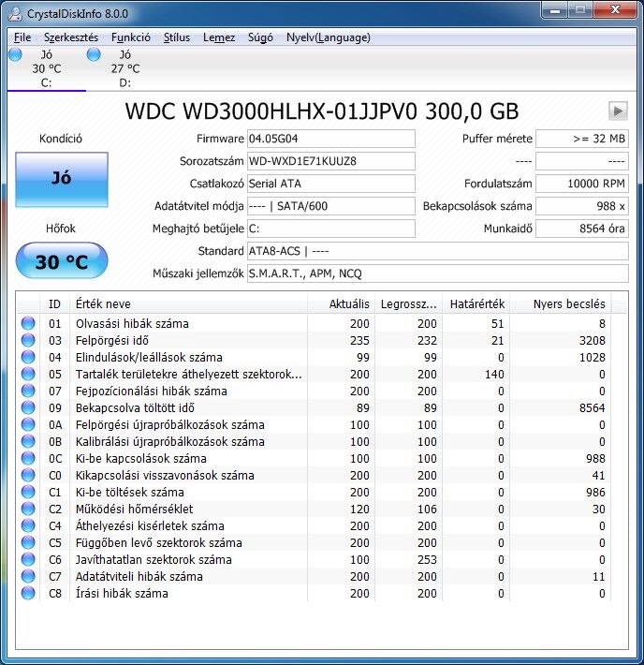Select the D: drive tab at 27 °C
This screenshot has height=665, width=644.
tap(125, 68)
